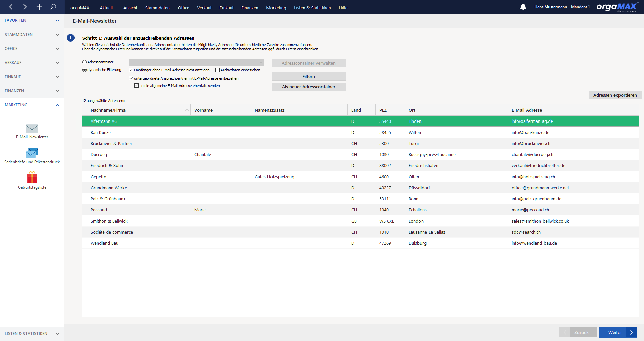Open the Geburtstagsliste gift icon

32,177
